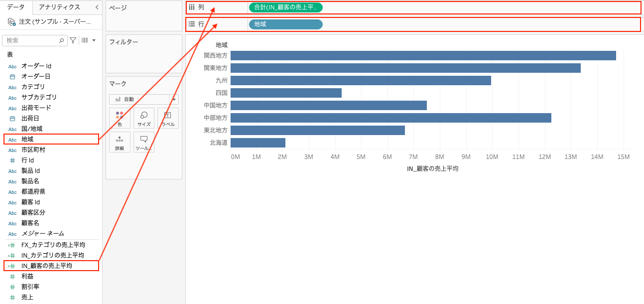Open the Color mark card
This screenshot has height=304, width=644.
pyautogui.click(x=120, y=118)
